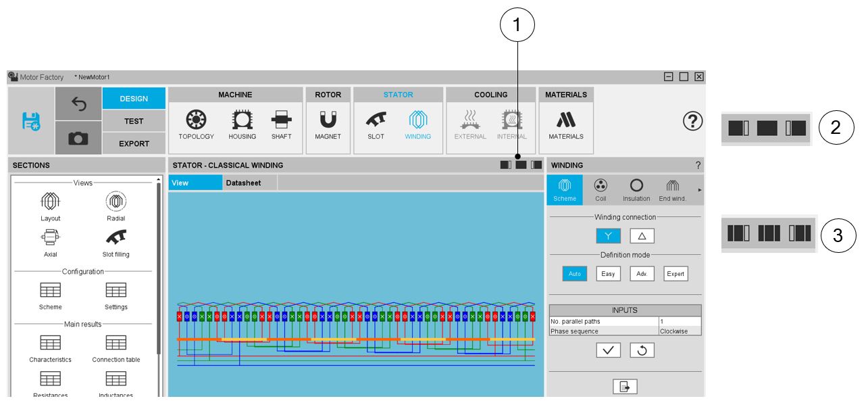The width and height of the screenshot is (868, 405).
Task: Switch to delta winding connection
Action: coord(642,236)
